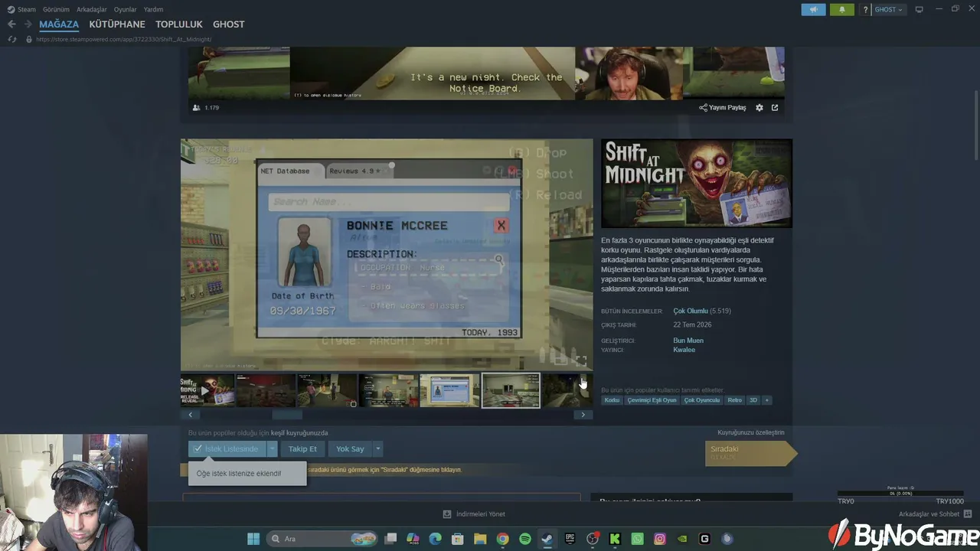This screenshot has width=980, height=551.
Task: Toggle the İstek Listesinde wishlist button
Action: pos(227,449)
